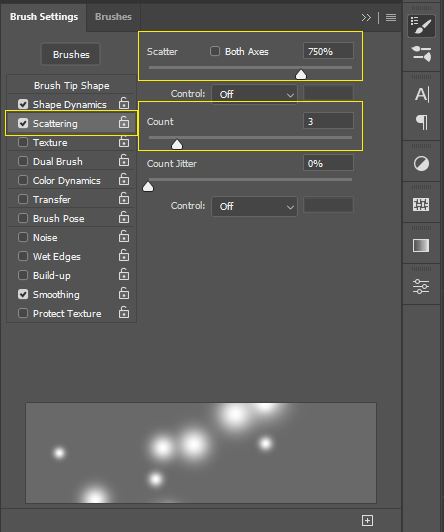Open the Properties sliders panel icon

[421, 286]
